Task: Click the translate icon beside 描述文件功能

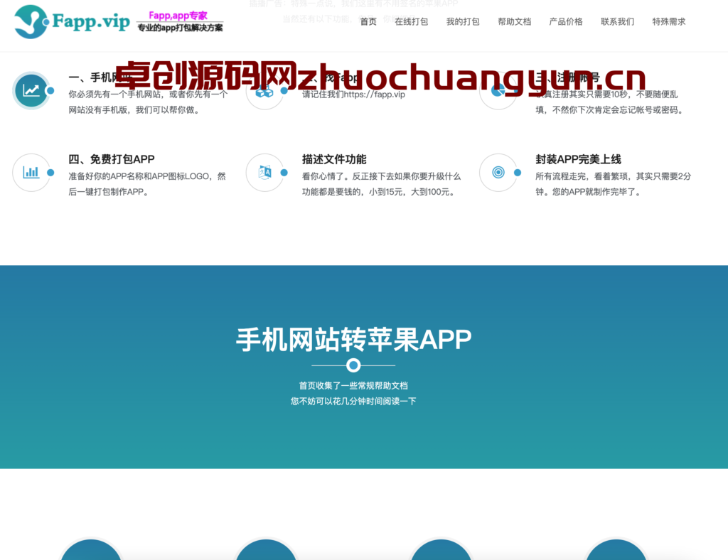Action: (x=264, y=173)
